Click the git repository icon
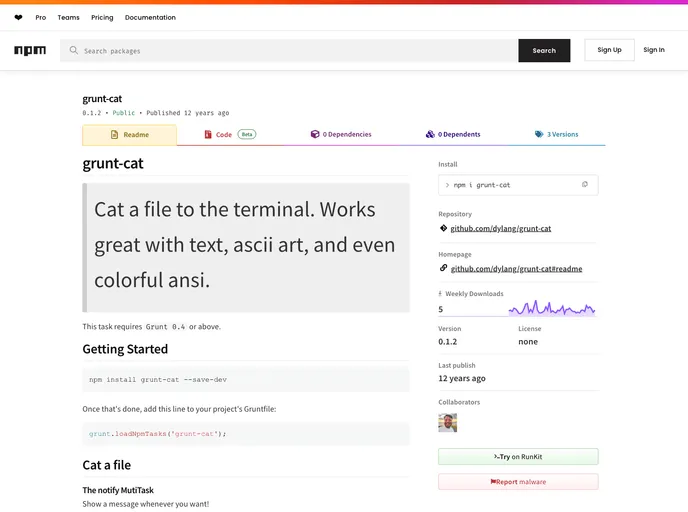Screen dimensions: 688x512 (x=443, y=228)
